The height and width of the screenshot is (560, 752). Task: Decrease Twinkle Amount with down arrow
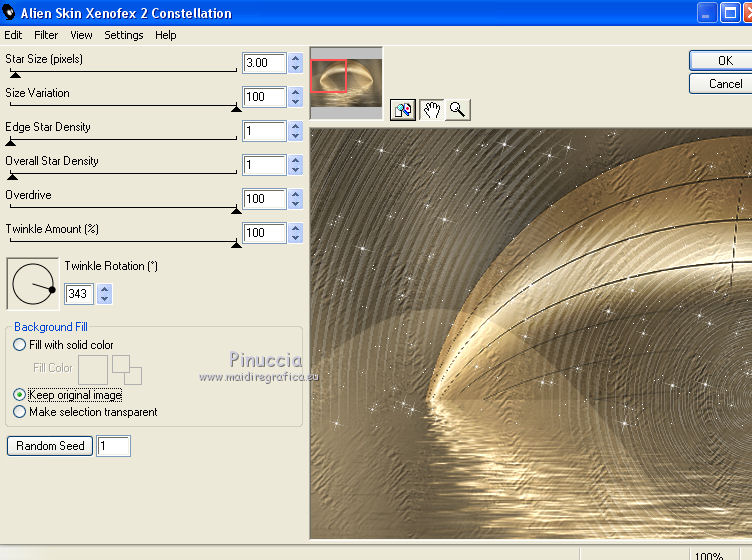(x=296, y=238)
